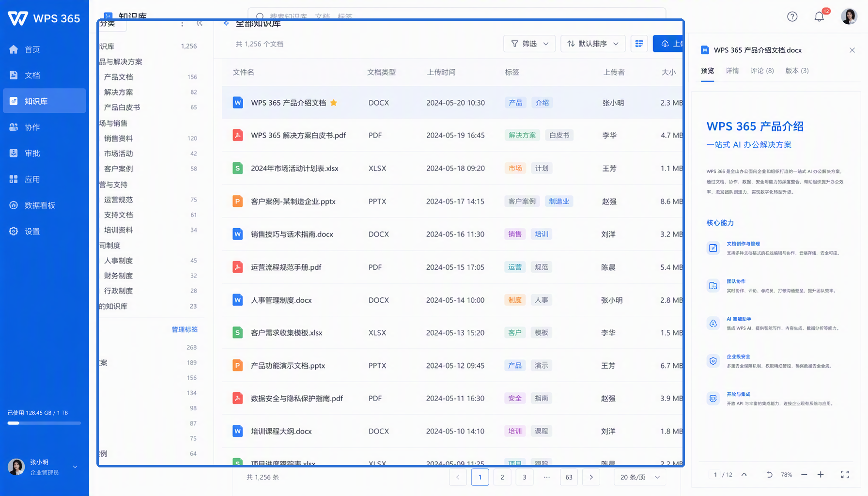Image resolution: width=868 pixels, height=496 pixels.
Task: Open the category panel more options dots
Action: (182, 24)
